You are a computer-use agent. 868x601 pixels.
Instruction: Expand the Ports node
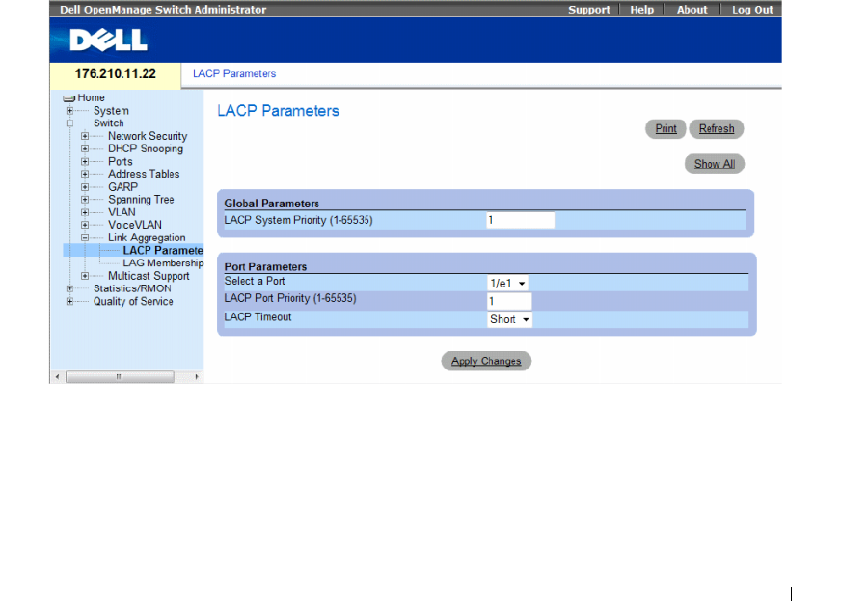click(85, 162)
